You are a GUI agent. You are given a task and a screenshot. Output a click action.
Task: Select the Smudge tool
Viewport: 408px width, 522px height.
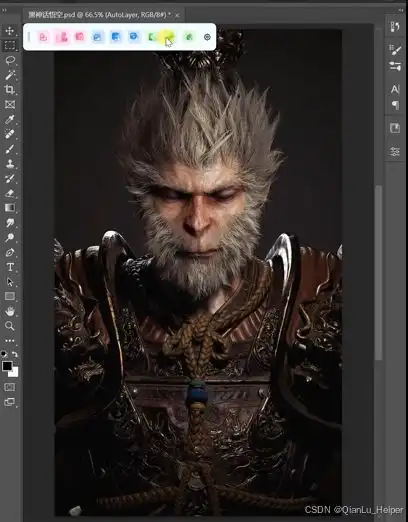pos(10,222)
